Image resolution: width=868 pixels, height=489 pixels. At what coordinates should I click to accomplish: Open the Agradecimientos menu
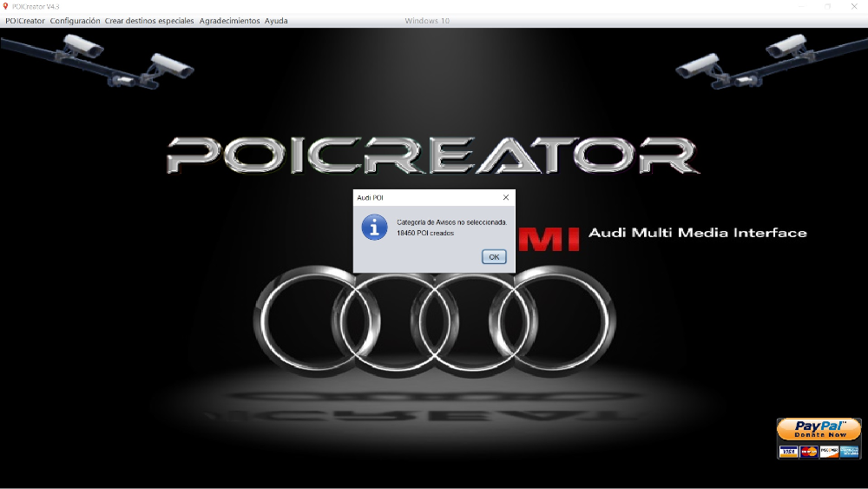[x=229, y=21]
